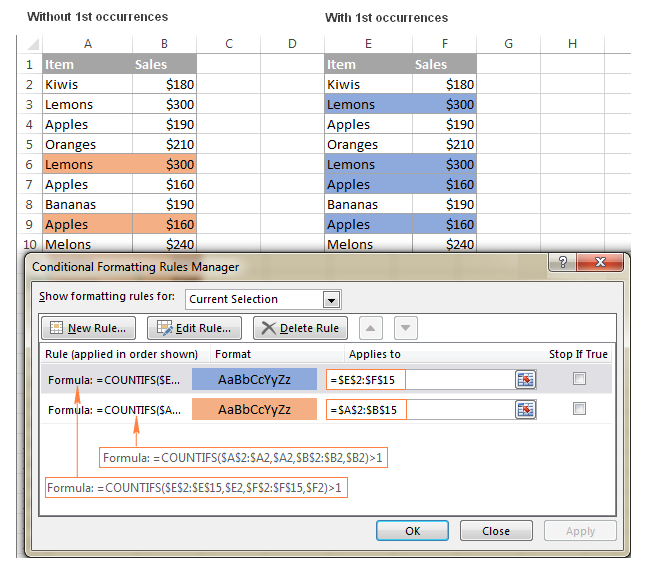Click the Move Down arrow button

(x=406, y=328)
